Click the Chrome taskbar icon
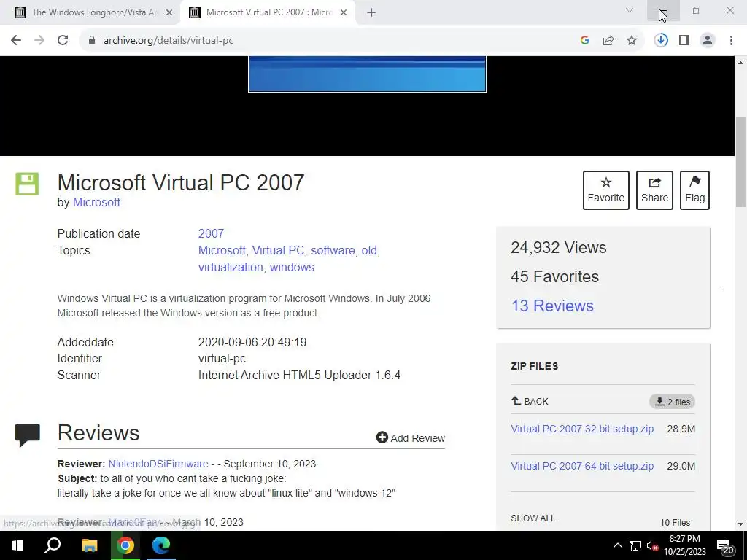747x560 pixels. click(x=125, y=545)
